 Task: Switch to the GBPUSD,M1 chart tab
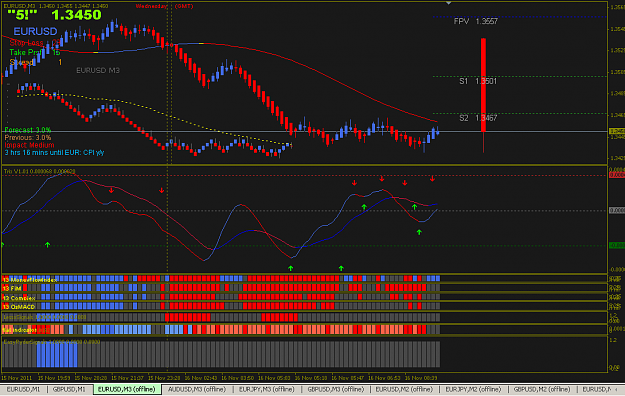(69, 389)
